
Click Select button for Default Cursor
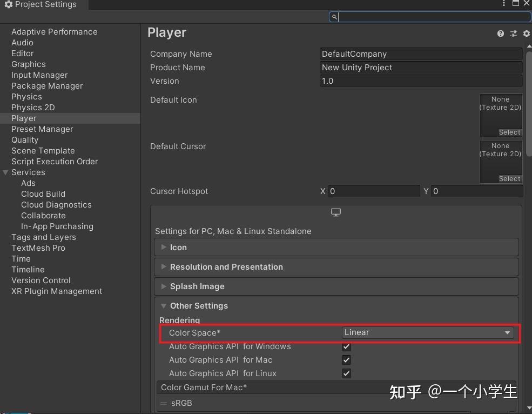pyautogui.click(x=509, y=179)
